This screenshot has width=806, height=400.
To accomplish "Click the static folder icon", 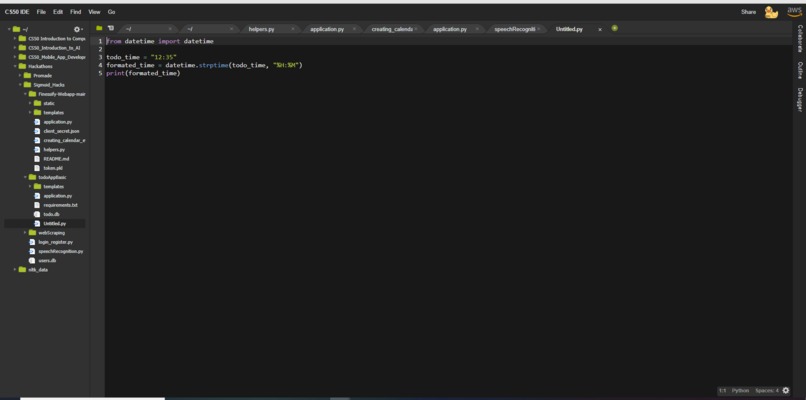I will pos(38,103).
